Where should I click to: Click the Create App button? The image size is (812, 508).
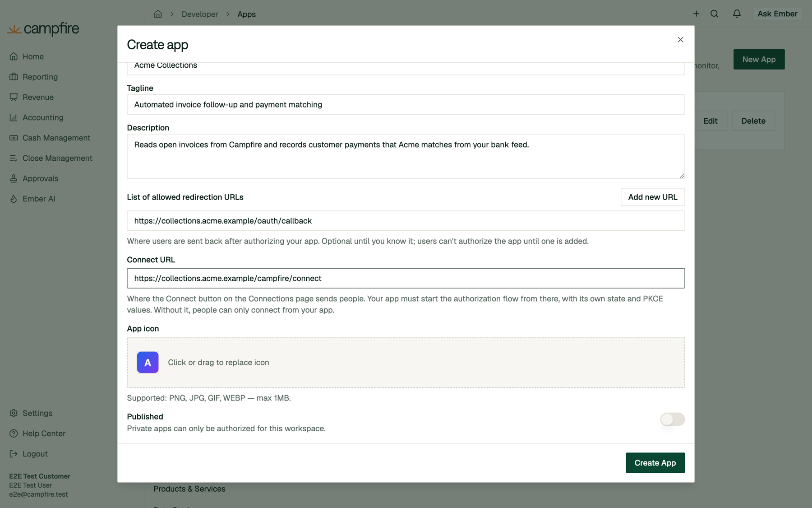(655, 462)
